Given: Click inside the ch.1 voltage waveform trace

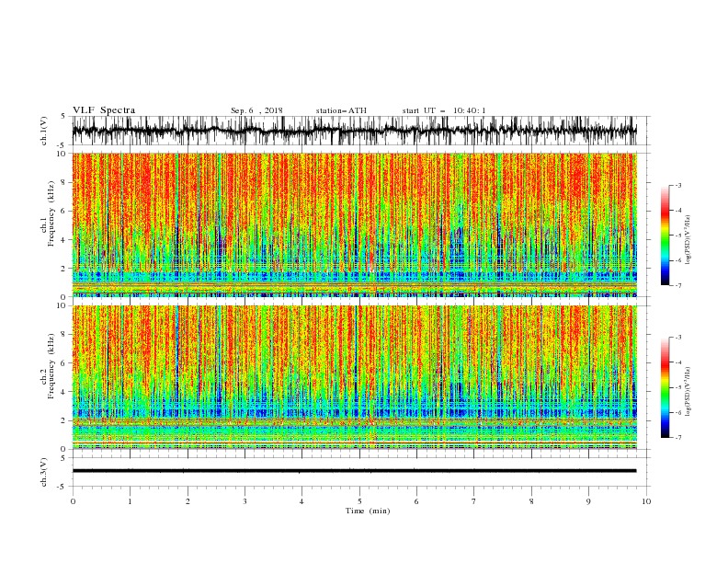Looking at the screenshot, I should 354,131.
